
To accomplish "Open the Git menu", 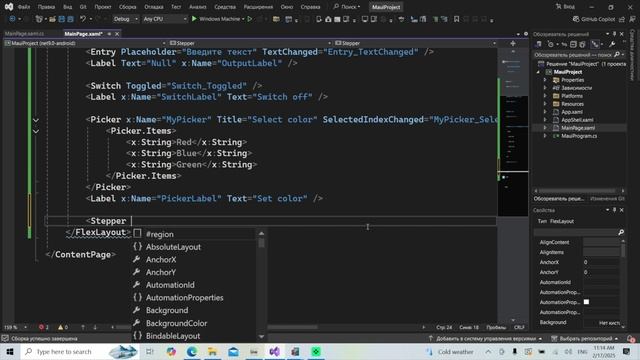I will pyautogui.click(x=83, y=7).
